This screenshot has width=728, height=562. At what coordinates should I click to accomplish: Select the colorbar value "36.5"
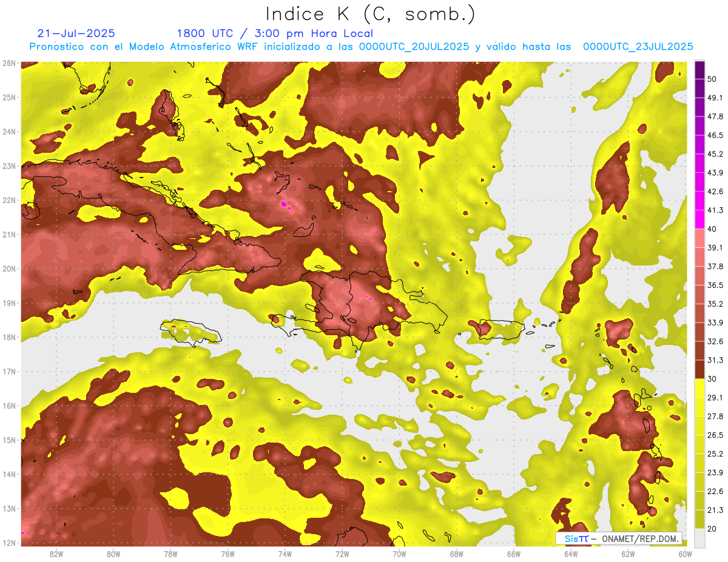715,285
